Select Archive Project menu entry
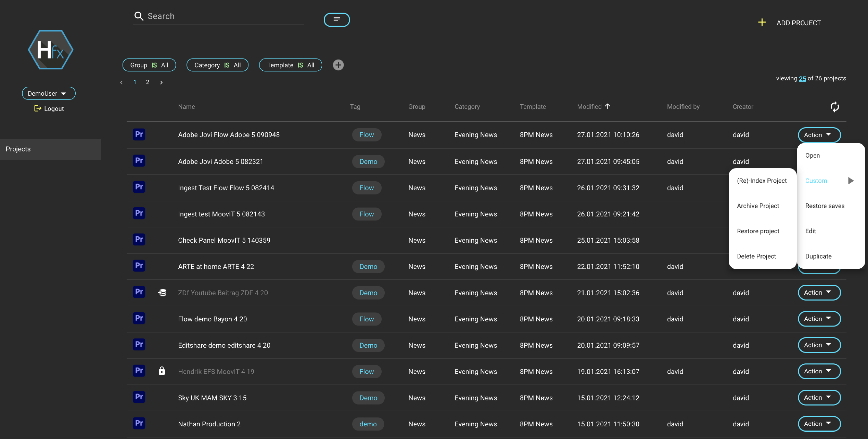 click(758, 206)
